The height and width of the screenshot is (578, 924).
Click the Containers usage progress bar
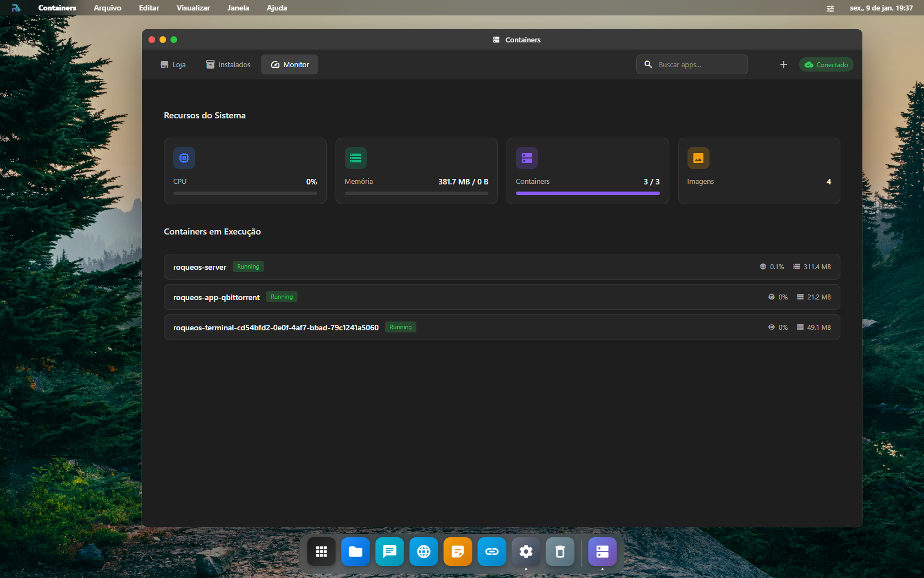pos(587,193)
